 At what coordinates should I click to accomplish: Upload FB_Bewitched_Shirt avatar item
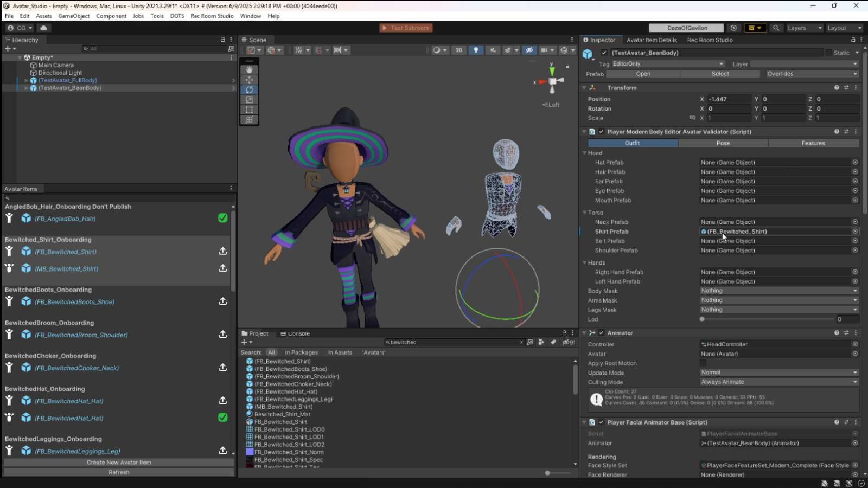pyautogui.click(x=222, y=251)
